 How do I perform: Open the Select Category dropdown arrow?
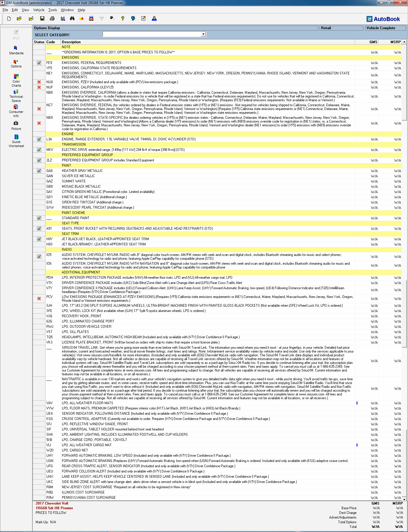pyautogui.click(x=203, y=34)
